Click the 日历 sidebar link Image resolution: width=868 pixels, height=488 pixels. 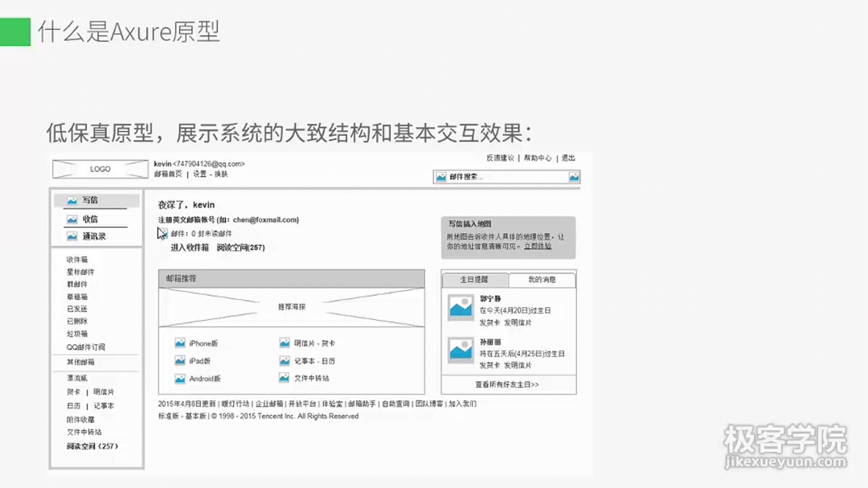coord(74,406)
